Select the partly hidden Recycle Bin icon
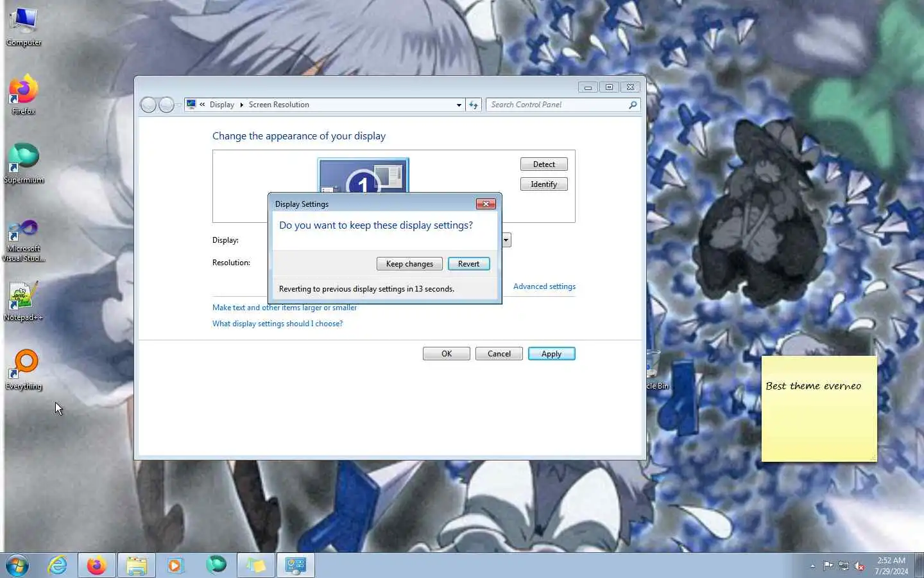 point(656,371)
